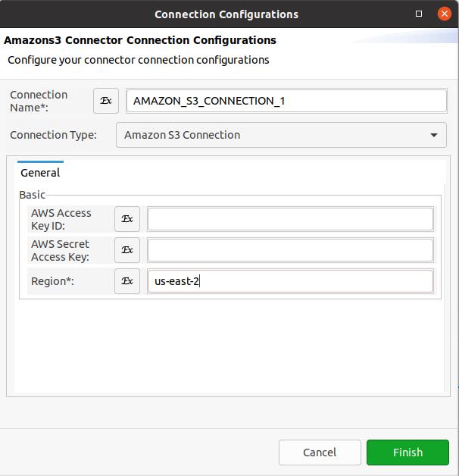459x476 pixels.
Task: Focus the AWS Access Key ID field
Action: [290, 219]
